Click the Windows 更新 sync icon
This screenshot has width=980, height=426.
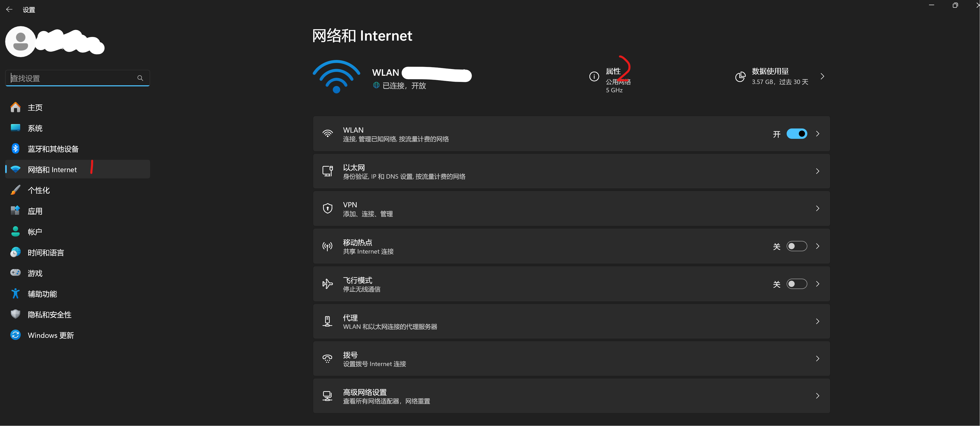(15, 335)
